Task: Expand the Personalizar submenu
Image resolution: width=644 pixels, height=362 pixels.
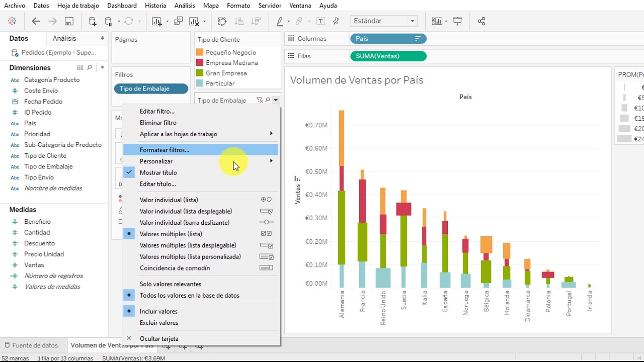Action: click(x=201, y=161)
